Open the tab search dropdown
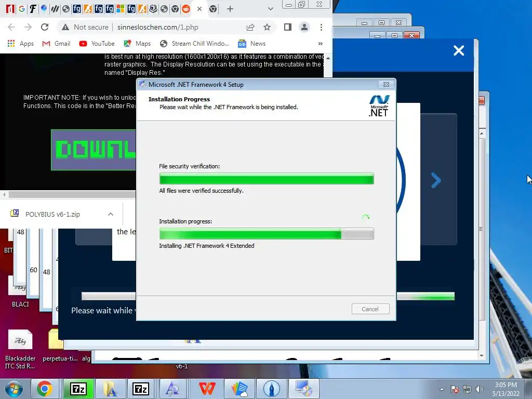The height and width of the screenshot is (399, 532). point(270,9)
